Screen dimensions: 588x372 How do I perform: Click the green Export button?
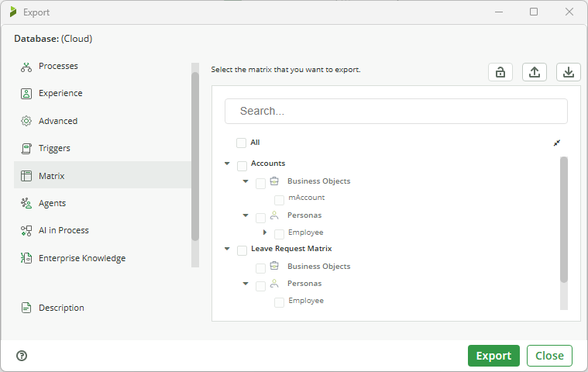[x=493, y=356]
